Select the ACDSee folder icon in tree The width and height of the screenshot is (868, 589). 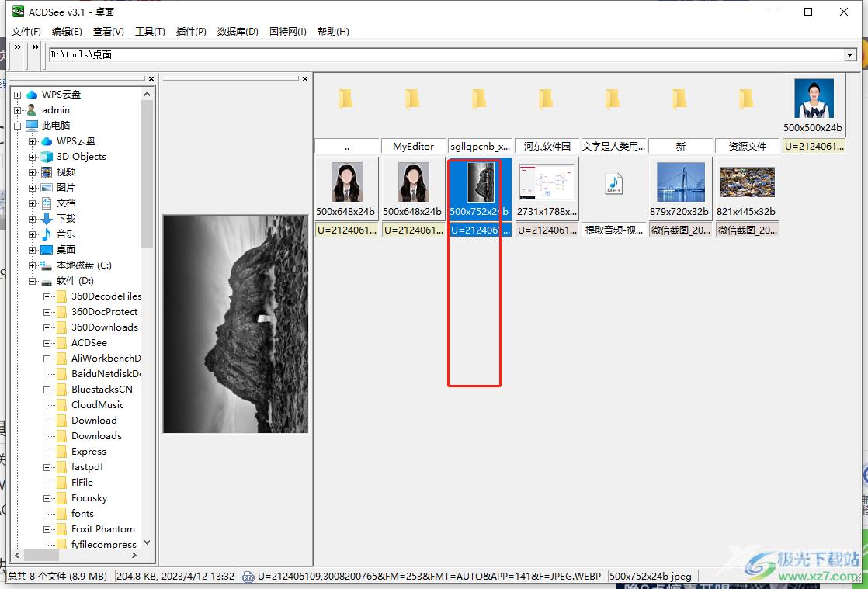[x=62, y=343]
